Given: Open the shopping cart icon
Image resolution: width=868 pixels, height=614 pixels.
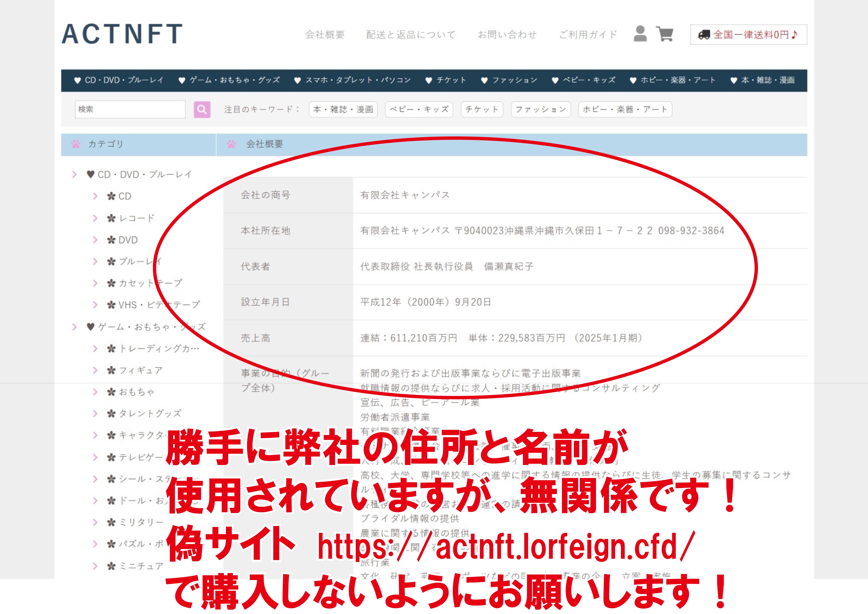Looking at the screenshot, I should [665, 34].
